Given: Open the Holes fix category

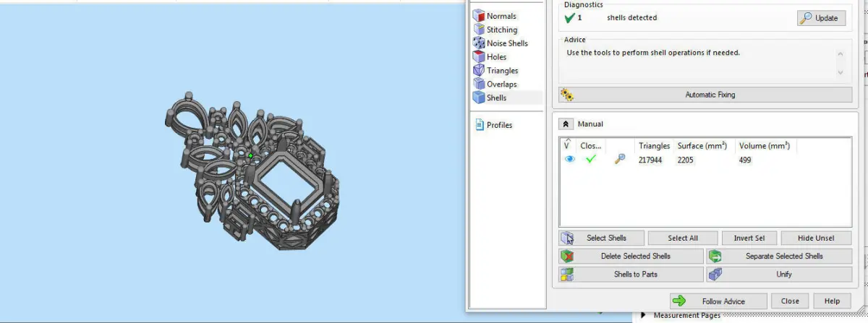Looking at the screenshot, I should click(490, 57).
